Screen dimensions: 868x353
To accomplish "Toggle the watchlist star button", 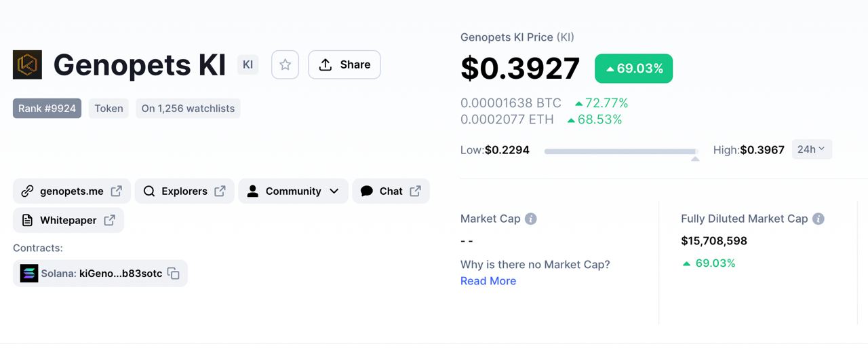I will 285,64.
